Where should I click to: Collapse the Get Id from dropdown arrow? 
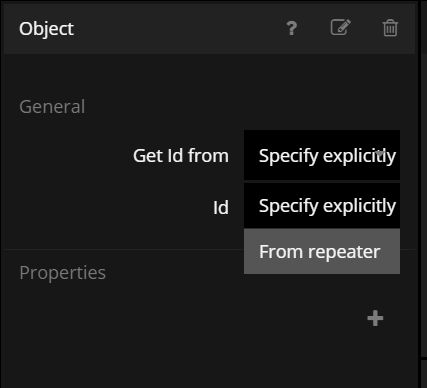point(381,154)
